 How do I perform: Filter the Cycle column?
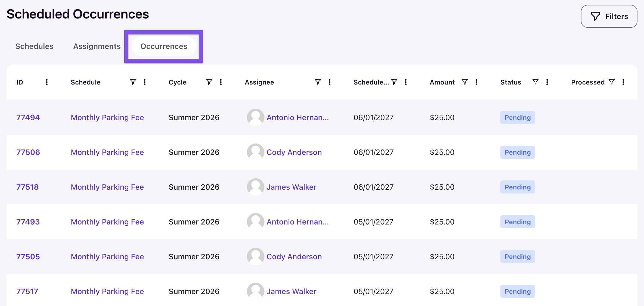click(209, 82)
